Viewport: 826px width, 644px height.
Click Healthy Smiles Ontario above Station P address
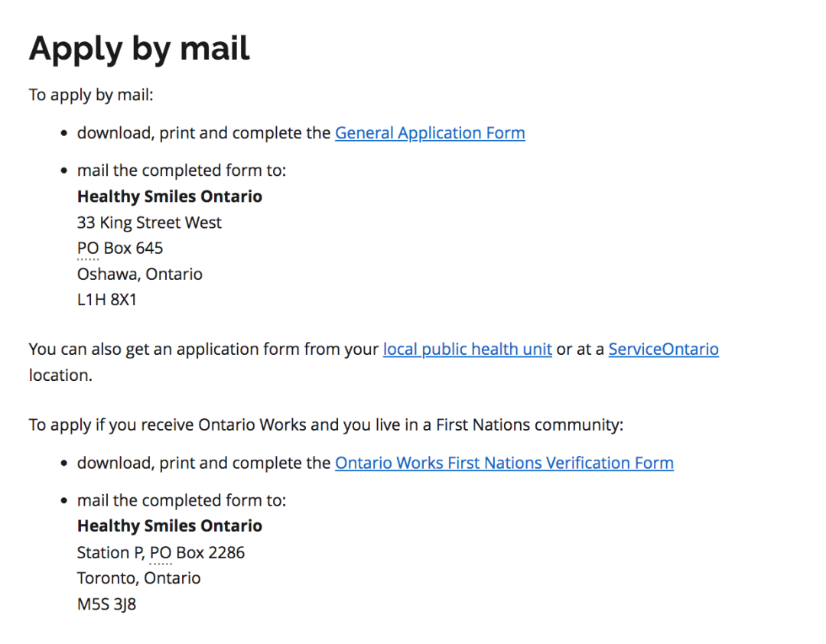(170, 526)
